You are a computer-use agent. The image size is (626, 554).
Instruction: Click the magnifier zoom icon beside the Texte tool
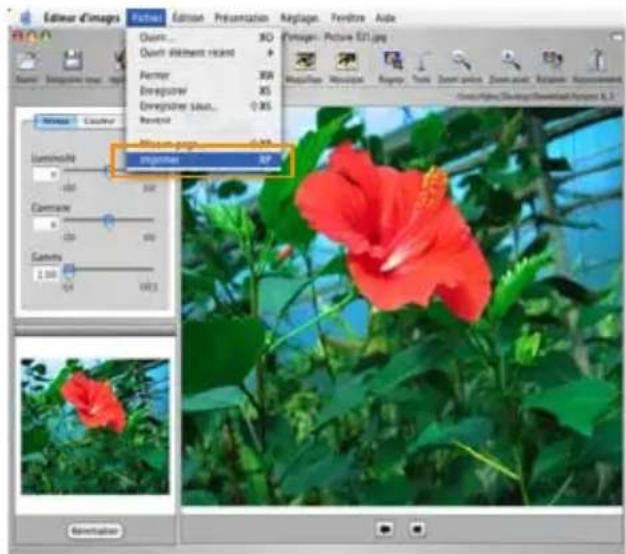tap(461, 61)
